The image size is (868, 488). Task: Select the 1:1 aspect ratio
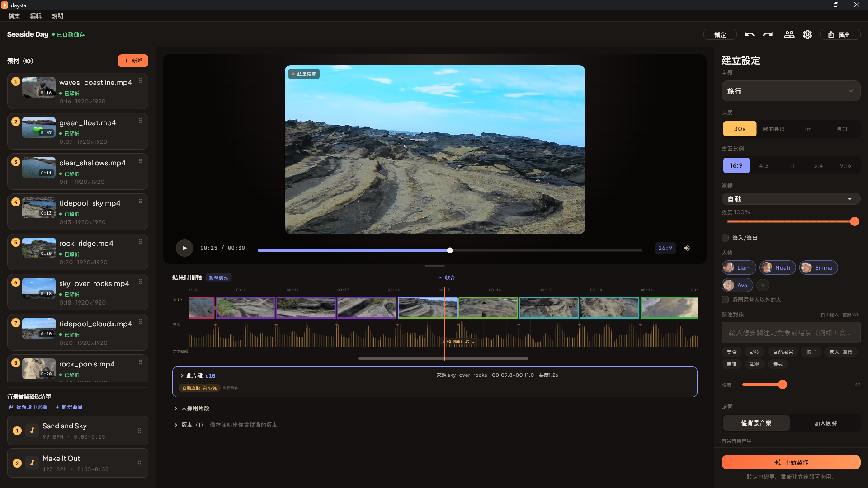pos(791,165)
